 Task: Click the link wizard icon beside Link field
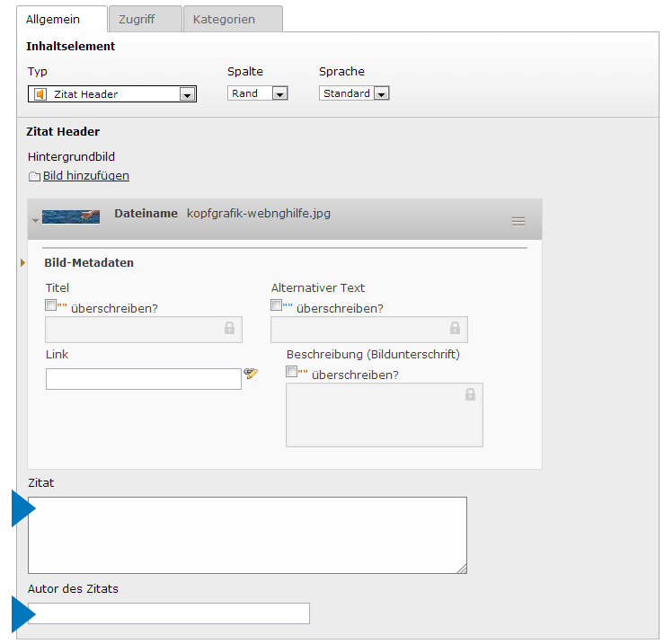click(251, 374)
